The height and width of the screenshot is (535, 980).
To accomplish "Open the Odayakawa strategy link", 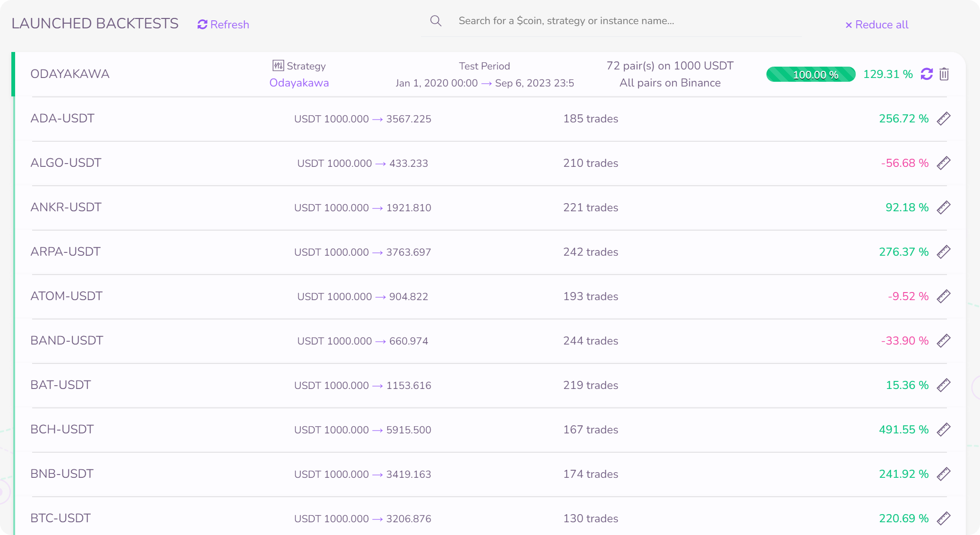I will pos(299,83).
